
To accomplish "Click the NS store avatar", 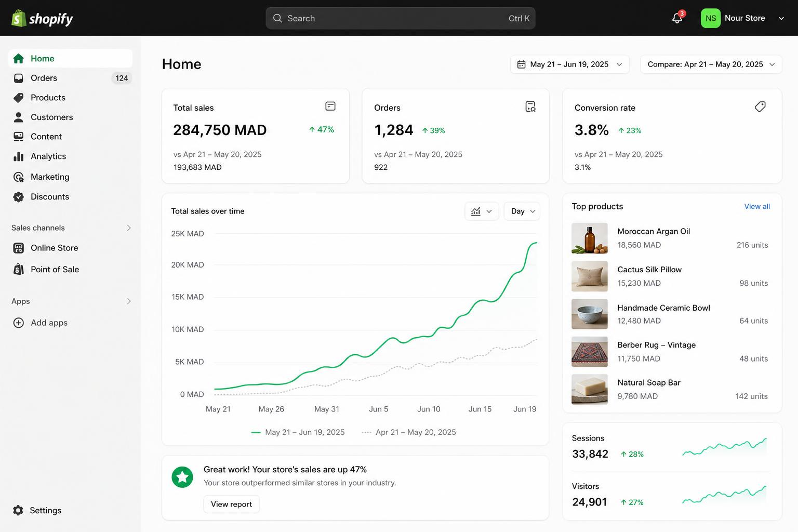I will point(710,18).
